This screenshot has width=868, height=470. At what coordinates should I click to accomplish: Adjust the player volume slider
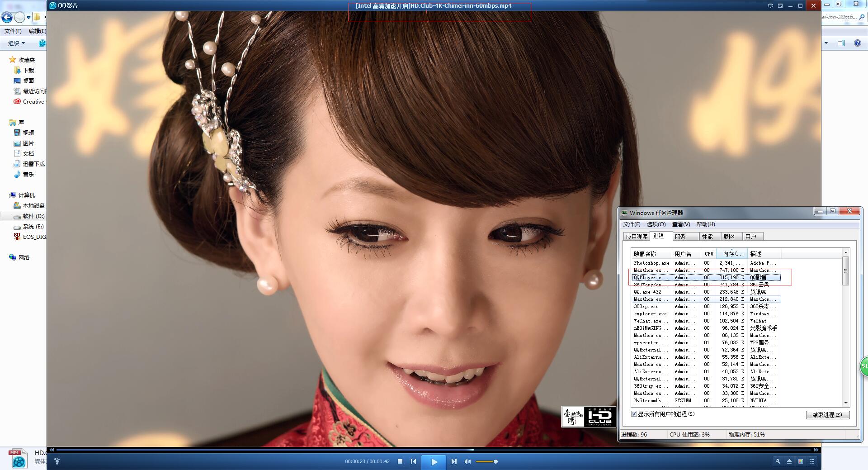pos(487,461)
